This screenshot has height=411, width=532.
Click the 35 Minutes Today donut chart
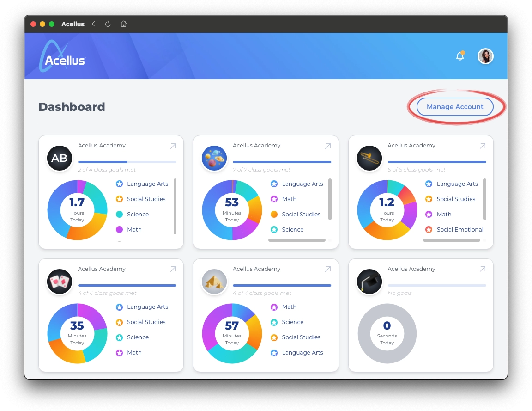tap(78, 333)
